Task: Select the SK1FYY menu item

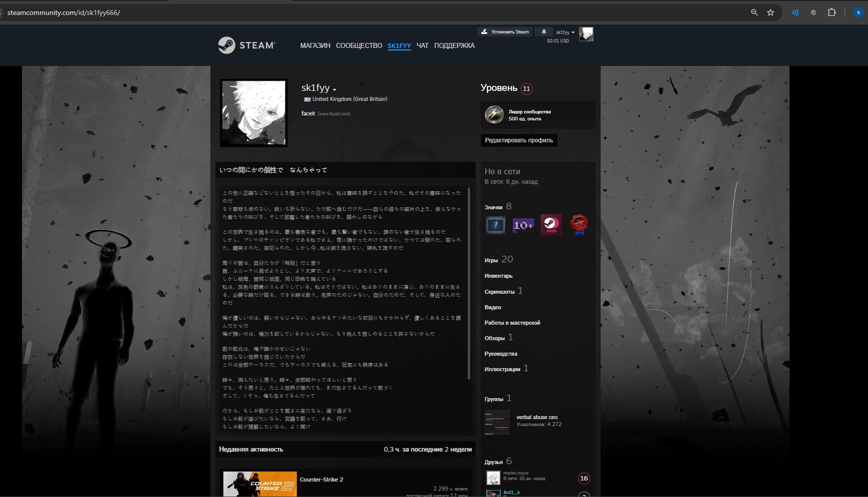Action: tap(399, 45)
